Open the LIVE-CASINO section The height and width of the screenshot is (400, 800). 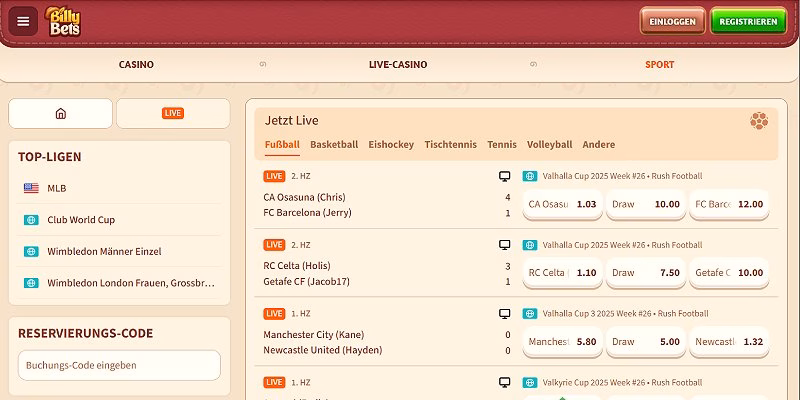[x=398, y=65]
